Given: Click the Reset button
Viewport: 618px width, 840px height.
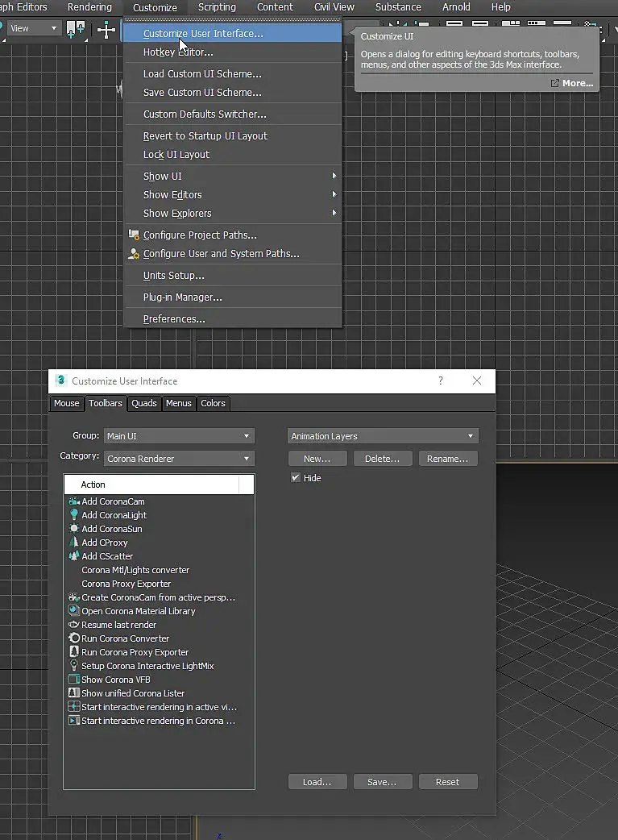Looking at the screenshot, I should coord(448,782).
